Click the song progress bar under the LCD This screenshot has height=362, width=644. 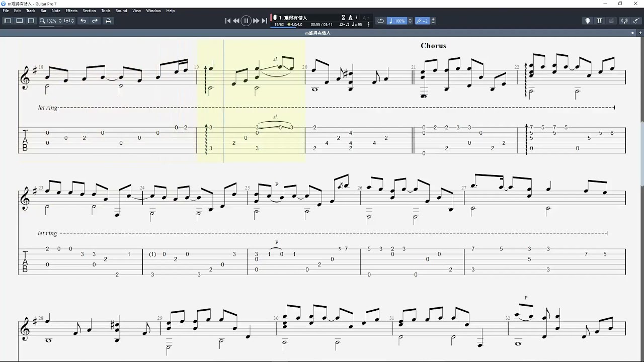[283, 27]
